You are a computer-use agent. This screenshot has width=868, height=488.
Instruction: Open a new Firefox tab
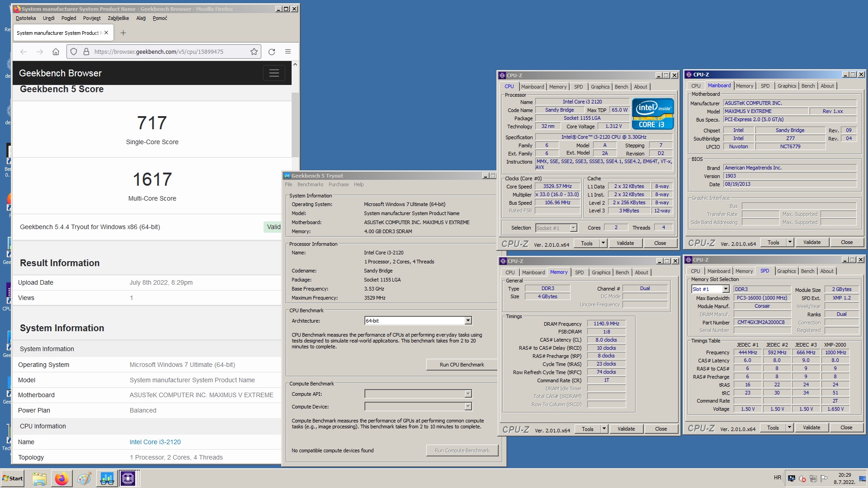click(123, 33)
